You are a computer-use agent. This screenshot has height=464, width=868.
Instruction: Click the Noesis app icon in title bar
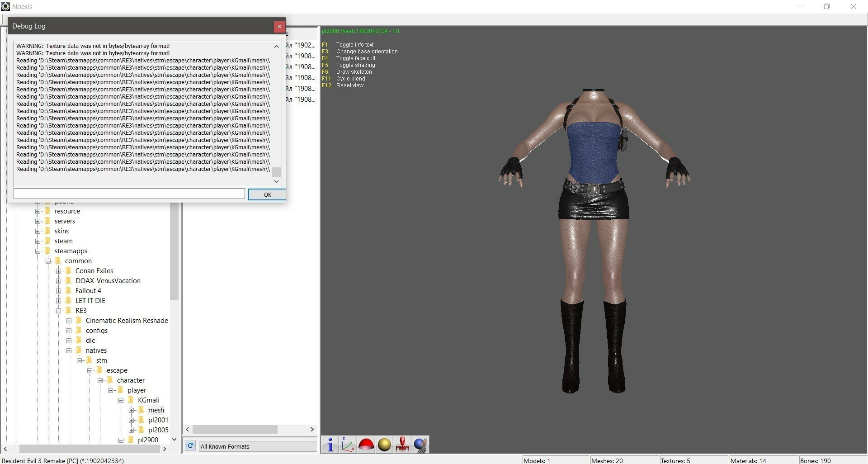(x=5, y=6)
